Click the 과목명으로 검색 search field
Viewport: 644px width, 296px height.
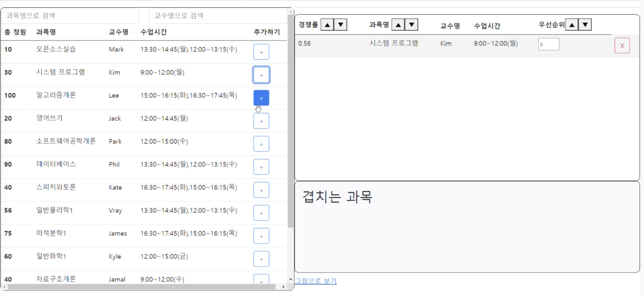tap(70, 16)
